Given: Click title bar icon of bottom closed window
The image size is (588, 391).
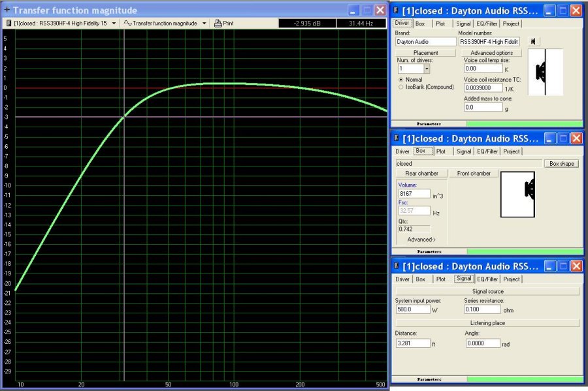Looking at the screenshot, I should [x=396, y=266].
